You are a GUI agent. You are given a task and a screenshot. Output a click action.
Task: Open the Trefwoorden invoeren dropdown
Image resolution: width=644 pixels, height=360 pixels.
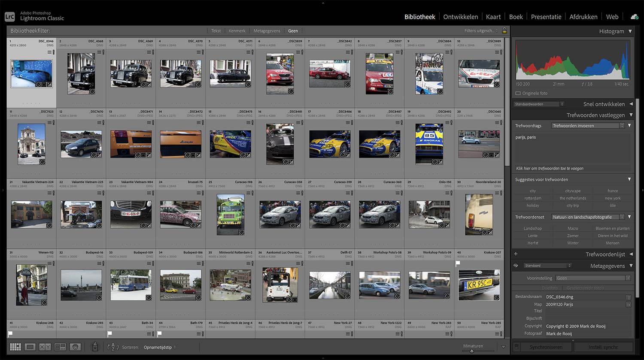[x=588, y=126]
